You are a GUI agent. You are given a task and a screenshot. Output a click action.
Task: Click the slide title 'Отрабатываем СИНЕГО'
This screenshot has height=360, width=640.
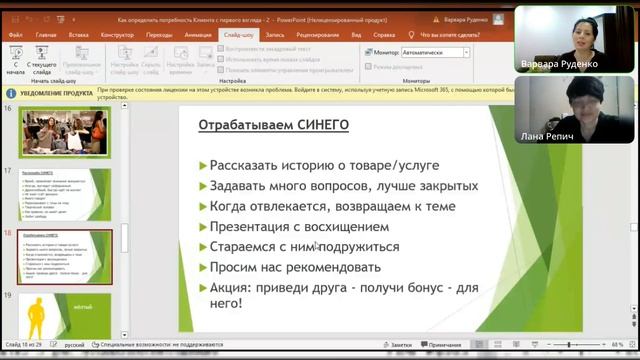coord(273,124)
